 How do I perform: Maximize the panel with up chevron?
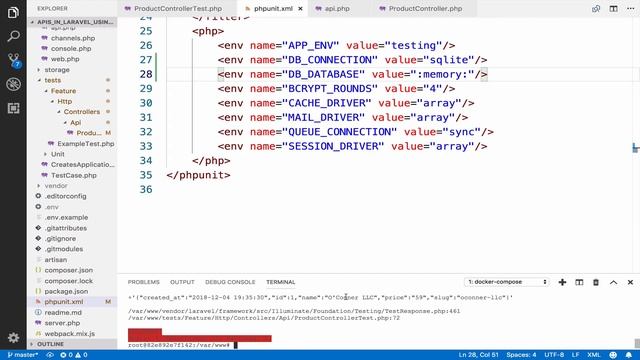(613, 282)
